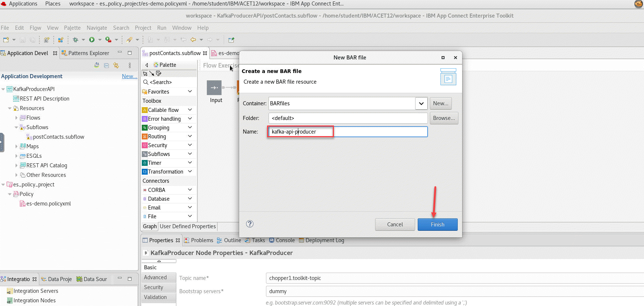
Task: Click the New... button next to Container
Action: (440, 103)
